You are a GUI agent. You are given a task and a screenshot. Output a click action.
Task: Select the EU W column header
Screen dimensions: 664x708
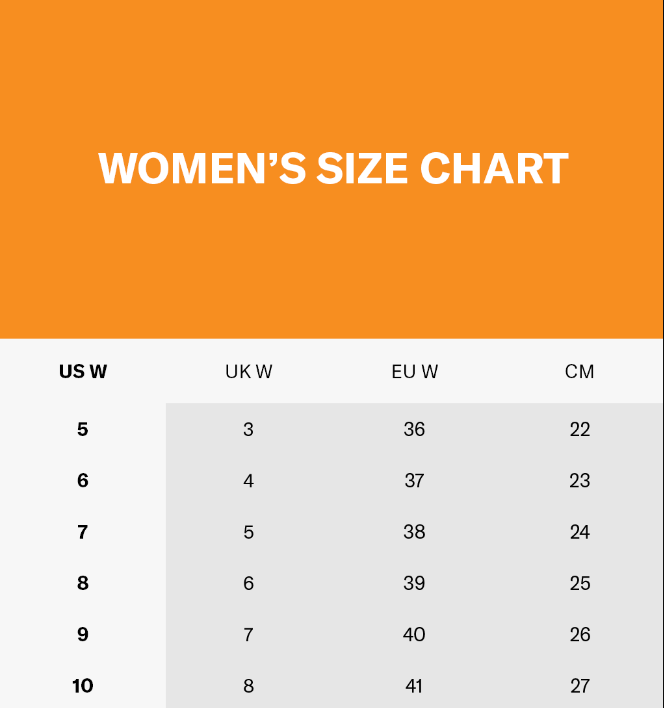[x=414, y=372]
